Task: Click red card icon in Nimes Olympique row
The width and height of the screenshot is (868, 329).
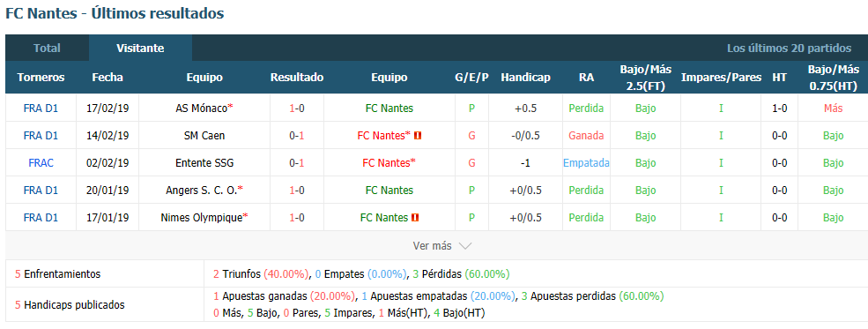Action: [415, 218]
